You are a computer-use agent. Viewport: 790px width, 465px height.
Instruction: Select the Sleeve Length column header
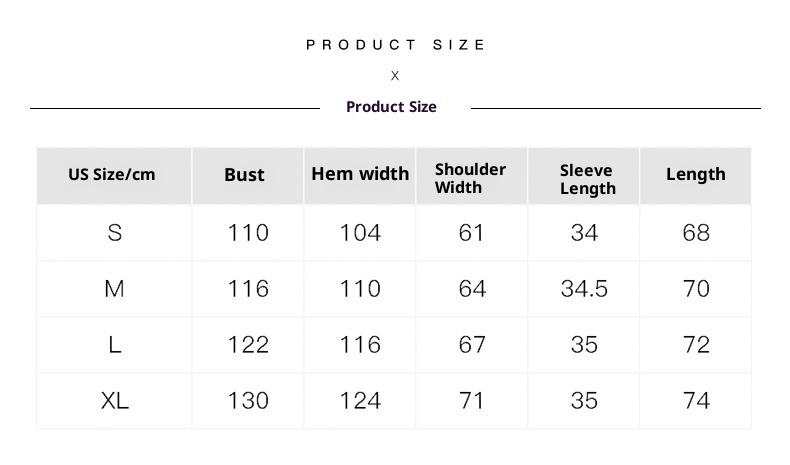pos(587,179)
